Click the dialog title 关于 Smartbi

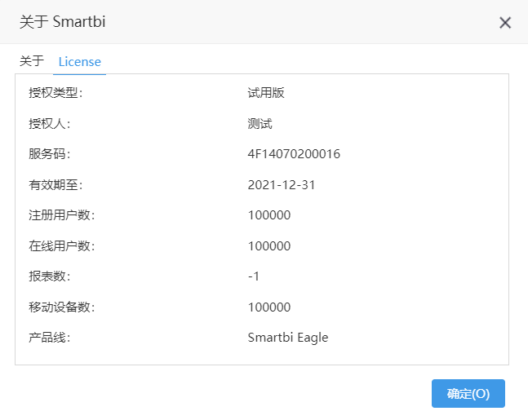click(63, 22)
